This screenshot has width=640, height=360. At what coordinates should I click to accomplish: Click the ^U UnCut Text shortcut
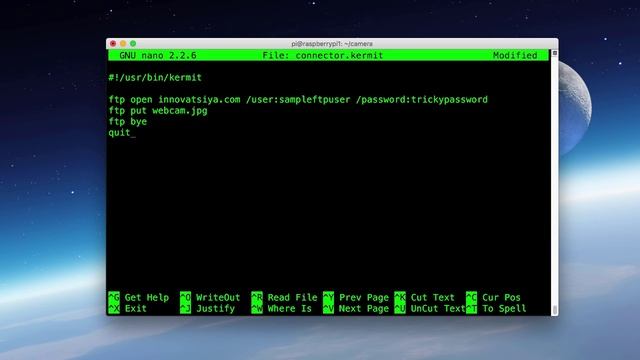pos(430,309)
